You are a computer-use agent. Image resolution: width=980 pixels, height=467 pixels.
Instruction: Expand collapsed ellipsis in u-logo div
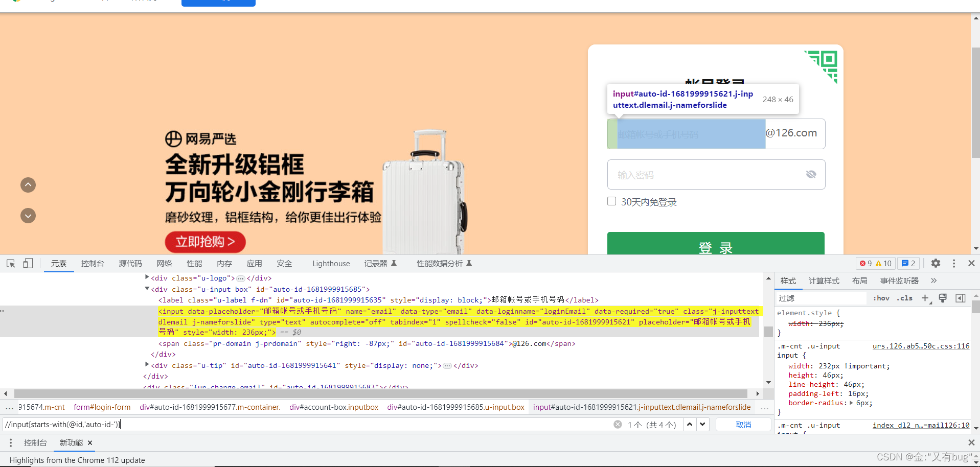pos(241,278)
